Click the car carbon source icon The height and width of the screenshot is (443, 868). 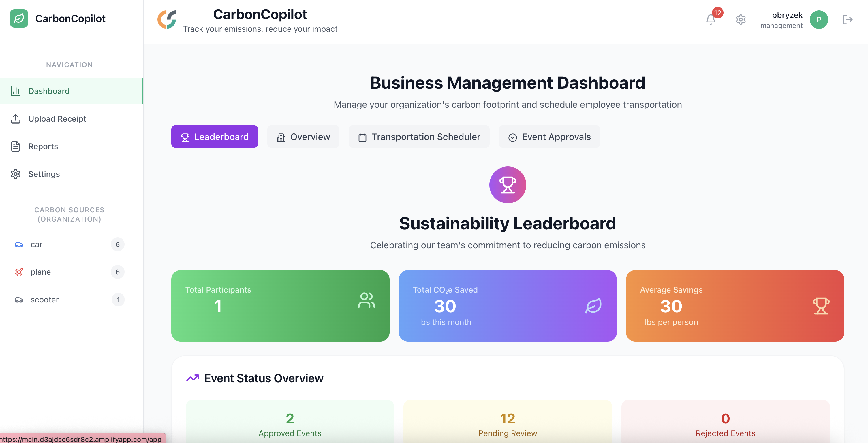coord(19,244)
